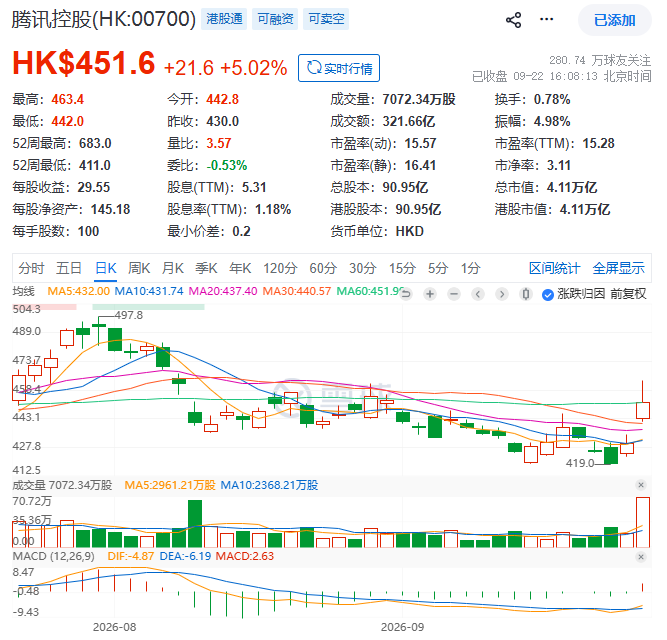Screen dimensions: 667x640
Task: Click the 市盈率(TTM) value 15.28
Action: tap(598, 143)
